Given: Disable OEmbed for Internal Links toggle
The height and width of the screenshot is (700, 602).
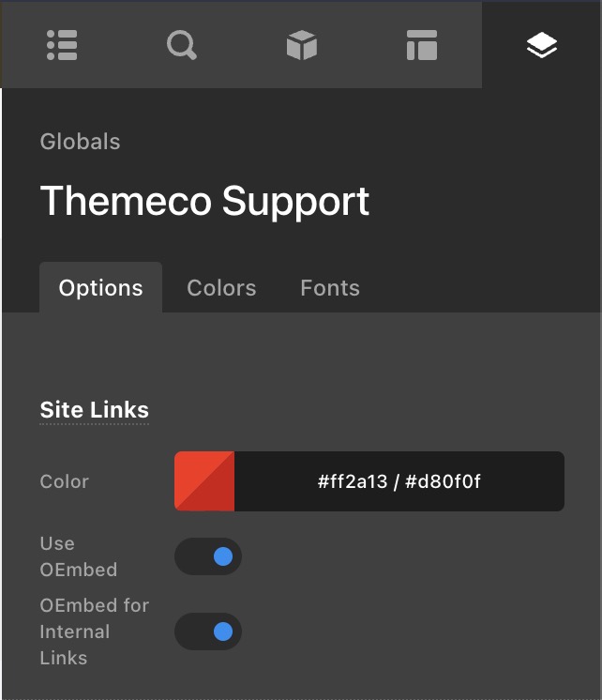Looking at the screenshot, I should [208, 632].
